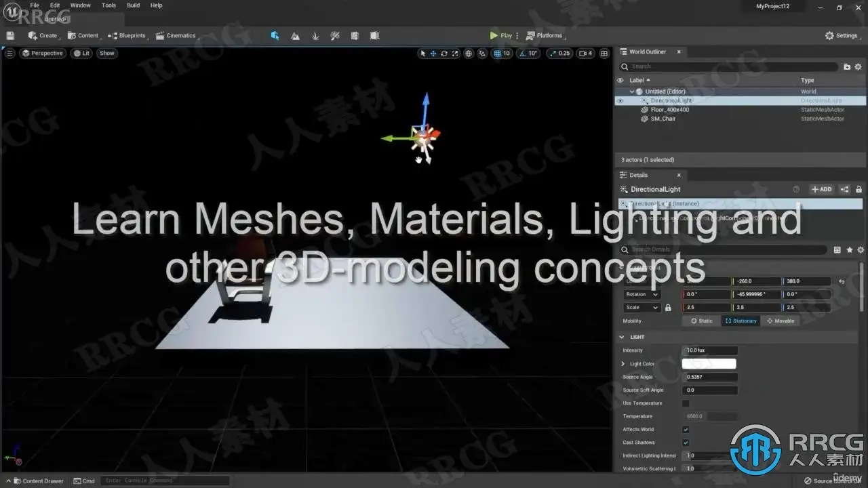Open the Scale type dropdown
Image resolution: width=868 pixels, height=488 pixels.
tap(642, 308)
